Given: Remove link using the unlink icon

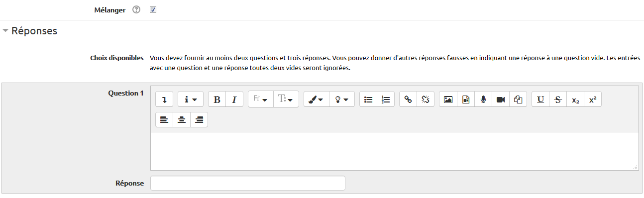Looking at the screenshot, I should pos(426,99).
